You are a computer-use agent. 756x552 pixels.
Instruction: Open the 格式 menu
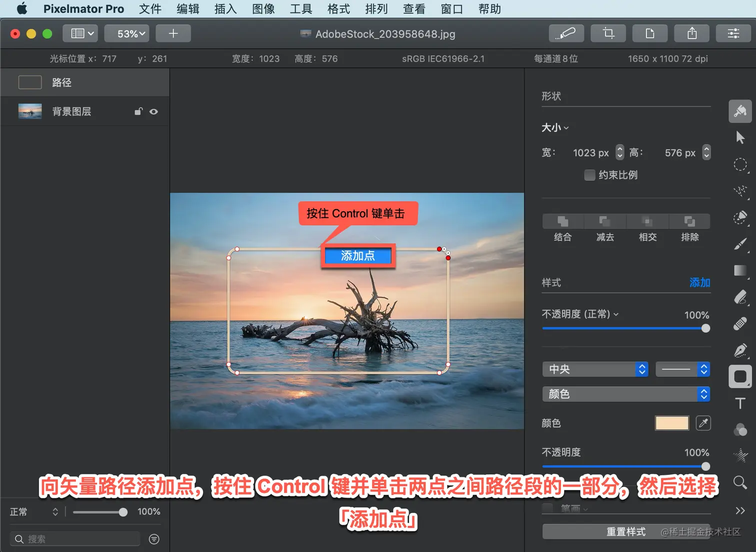point(338,9)
